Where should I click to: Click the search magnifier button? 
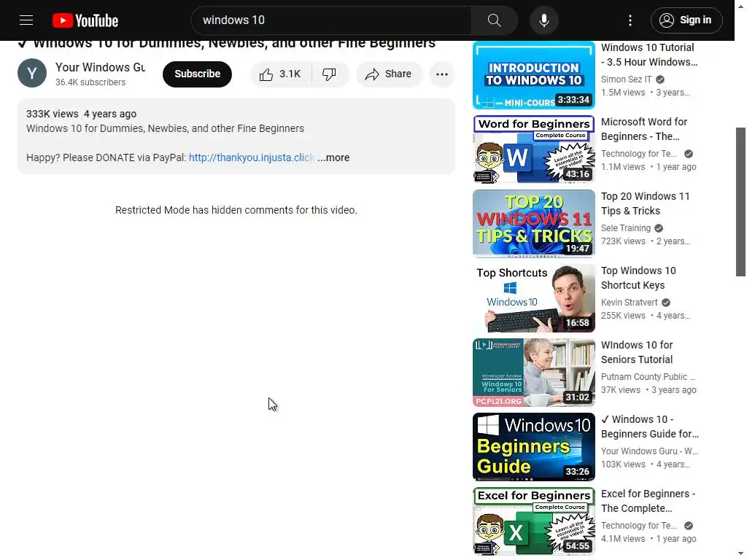click(494, 20)
